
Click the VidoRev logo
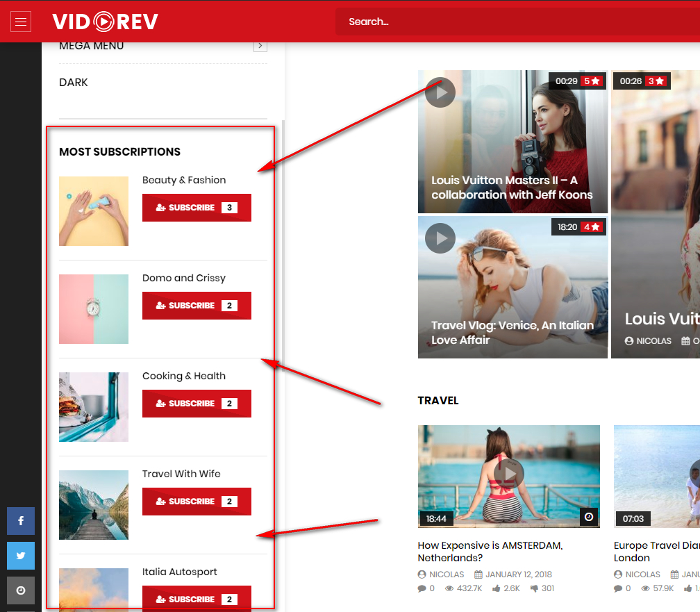click(x=105, y=22)
